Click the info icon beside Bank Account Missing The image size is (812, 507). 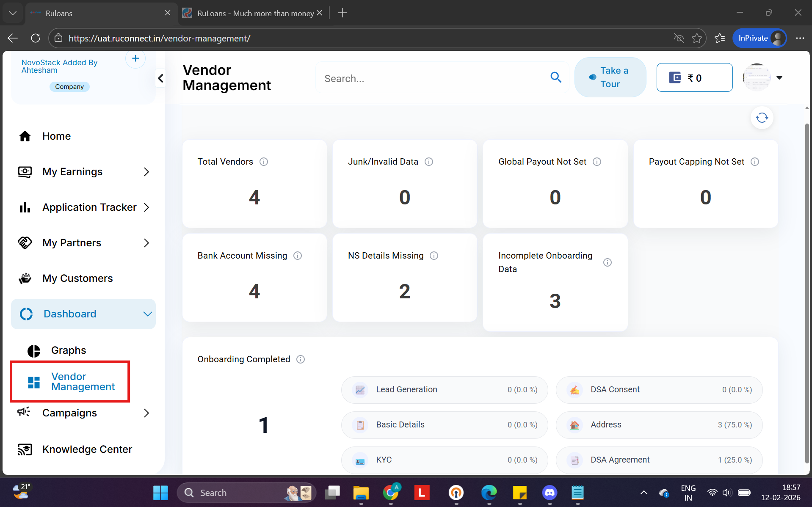[x=298, y=256]
